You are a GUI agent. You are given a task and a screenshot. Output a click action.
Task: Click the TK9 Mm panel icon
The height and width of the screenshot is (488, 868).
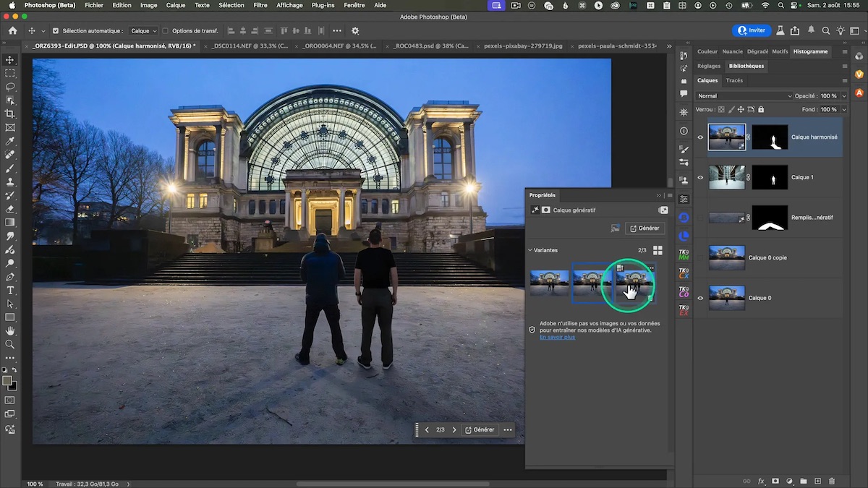click(684, 255)
